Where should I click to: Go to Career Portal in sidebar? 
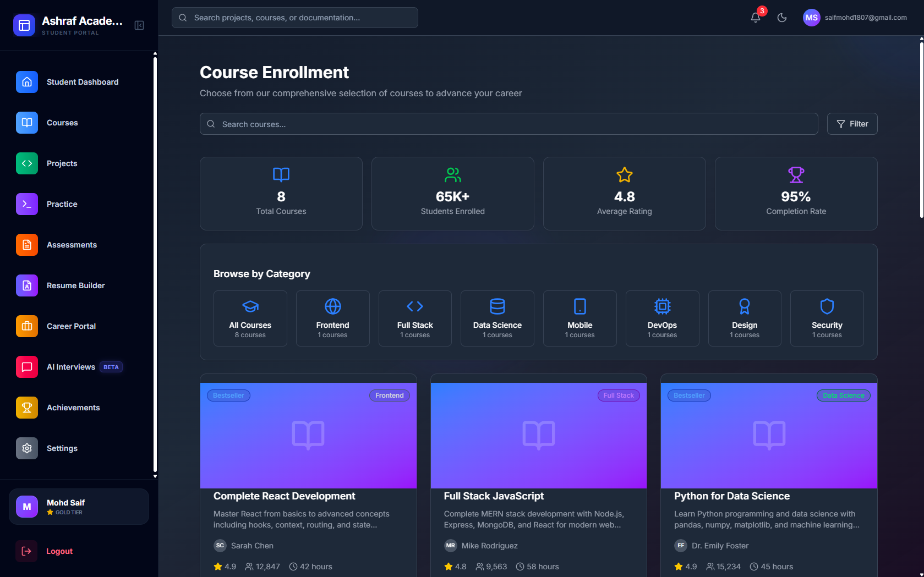[71, 326]
